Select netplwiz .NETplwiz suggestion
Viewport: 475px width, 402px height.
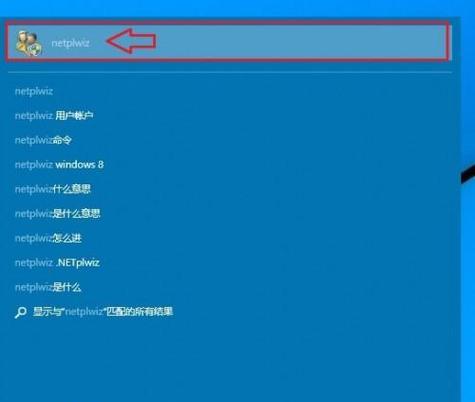pyautogui.click(x=57, y=263)
